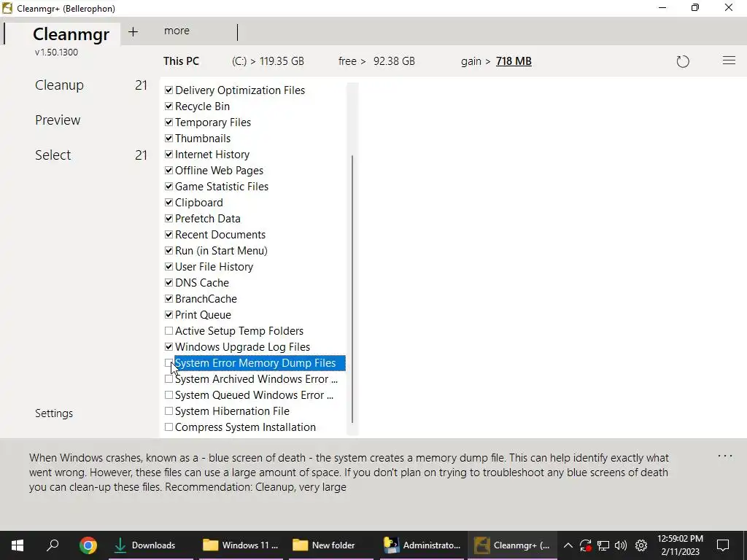
Task: Open the settings gear tray icon
Action: point(641,545)
